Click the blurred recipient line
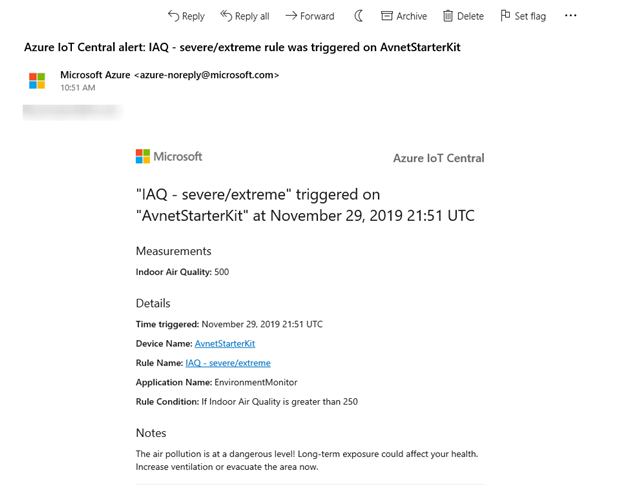This screenshot has width=620, height=500. click(x=92, y=111)
